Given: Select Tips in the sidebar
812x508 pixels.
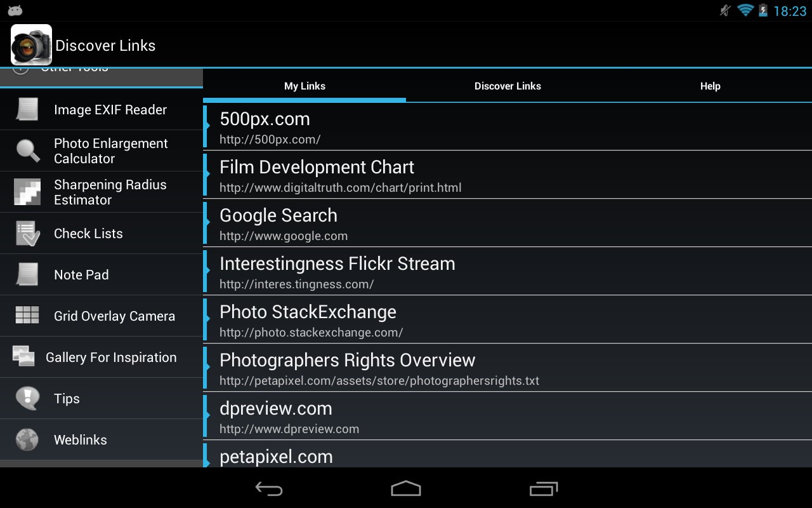Looking at the screenshot, I should tap(101, 398).
